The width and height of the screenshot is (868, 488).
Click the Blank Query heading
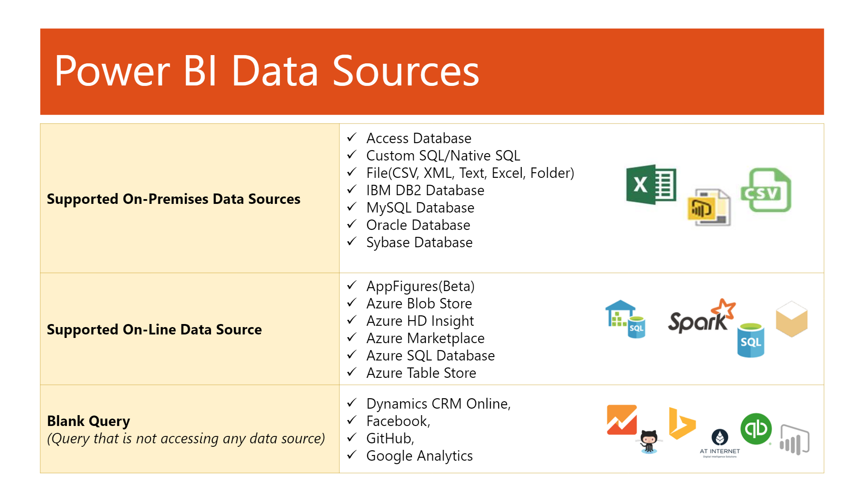pyautogui.click(x=89, y=421)
